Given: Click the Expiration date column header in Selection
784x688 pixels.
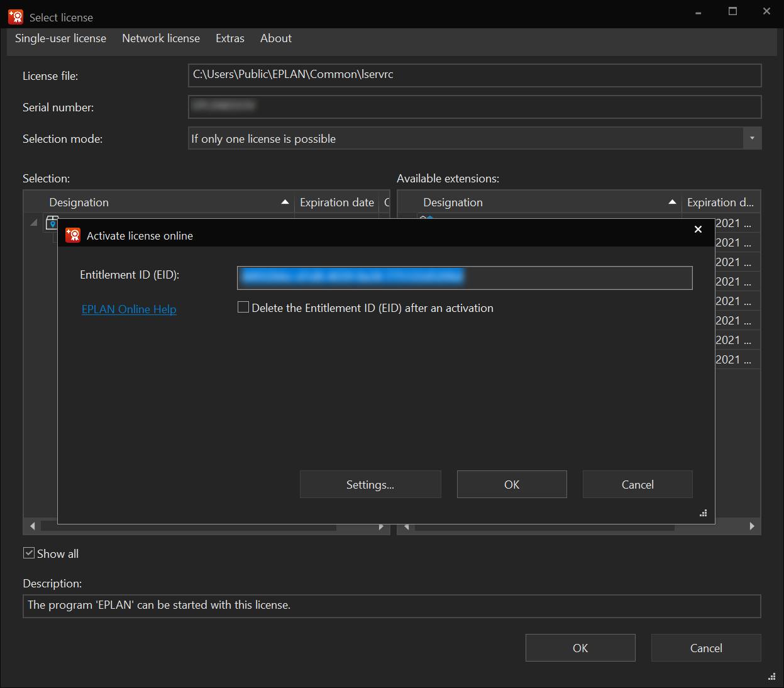Looking at the screenshot, I should [x=336, y=203].
